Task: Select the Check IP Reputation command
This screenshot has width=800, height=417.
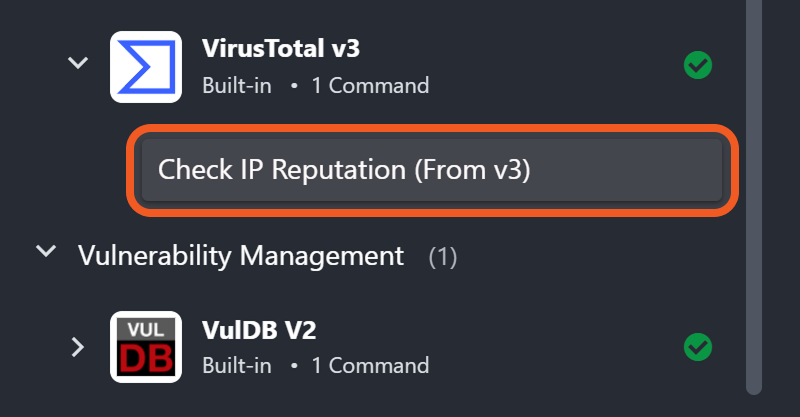Action: pyautogui.click(x=431, y=170)
